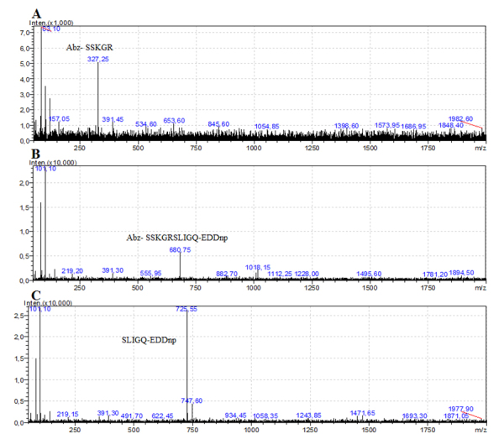
Task: Select the 391,30 peak label in panel B
Action: click(x=113, y=270)
